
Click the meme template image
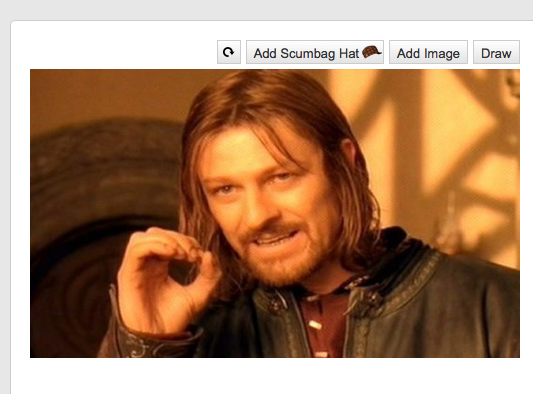275,213
